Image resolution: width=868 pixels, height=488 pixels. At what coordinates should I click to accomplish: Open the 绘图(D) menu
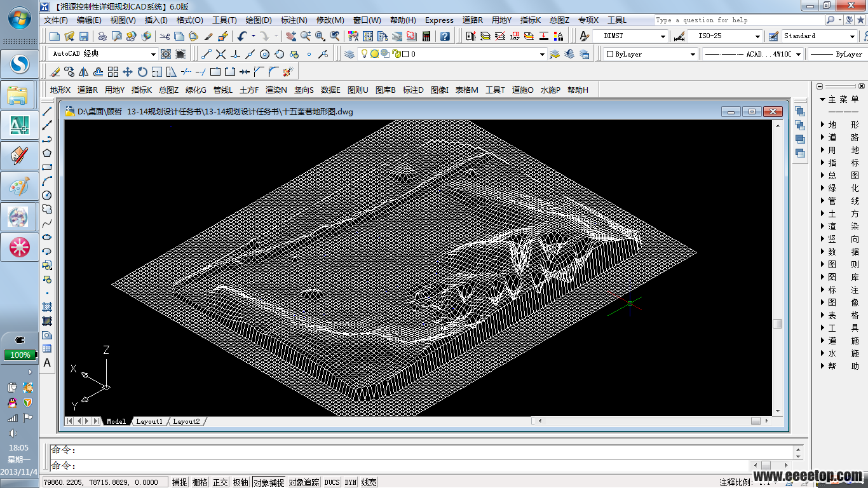pos(258,20)
